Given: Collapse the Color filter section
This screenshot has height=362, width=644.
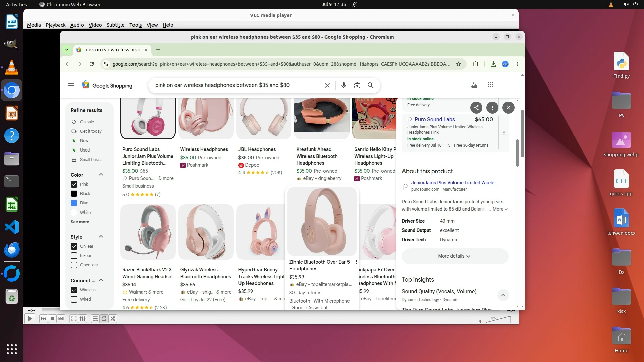Looking at the screenshot, I should pyautogui.click(x=101, y=175).
